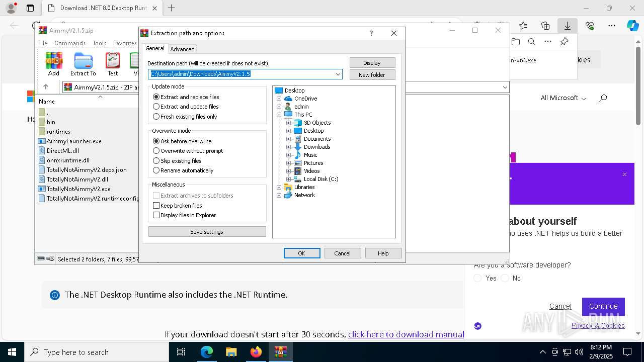Open the Edge downloads icon
This screenshot has width=644, height=362.
pyautogui.click(x=567, y=26)
